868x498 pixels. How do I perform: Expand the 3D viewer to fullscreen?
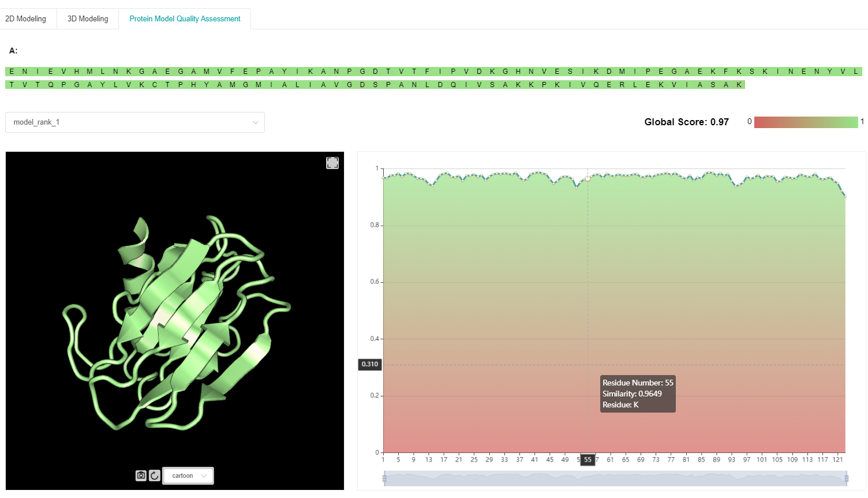point(332,163)
